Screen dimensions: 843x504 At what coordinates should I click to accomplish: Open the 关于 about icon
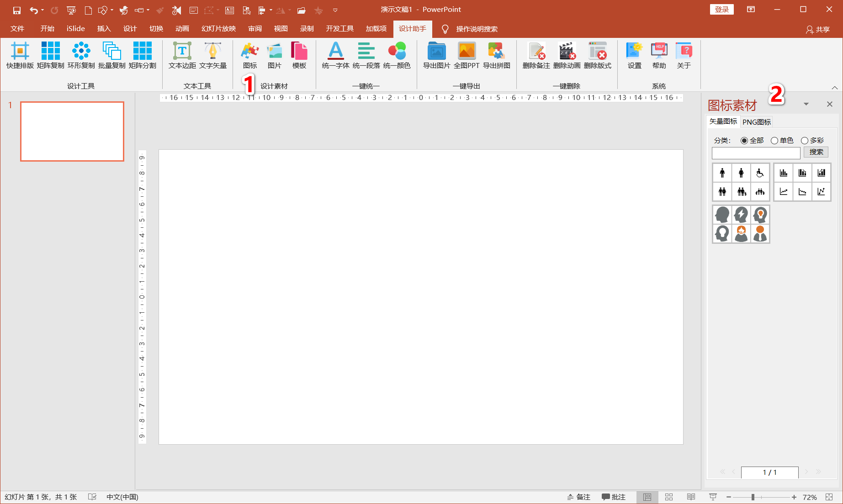[684, 56]
